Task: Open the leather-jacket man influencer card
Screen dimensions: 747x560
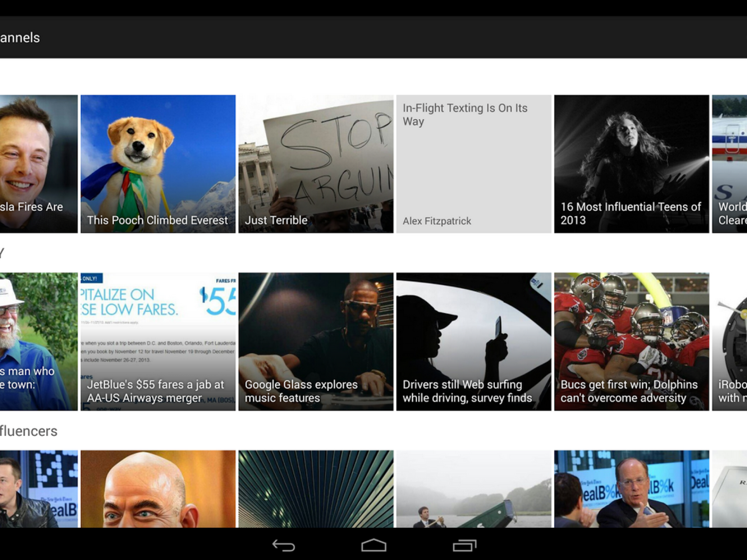Action: coord(39,489)
